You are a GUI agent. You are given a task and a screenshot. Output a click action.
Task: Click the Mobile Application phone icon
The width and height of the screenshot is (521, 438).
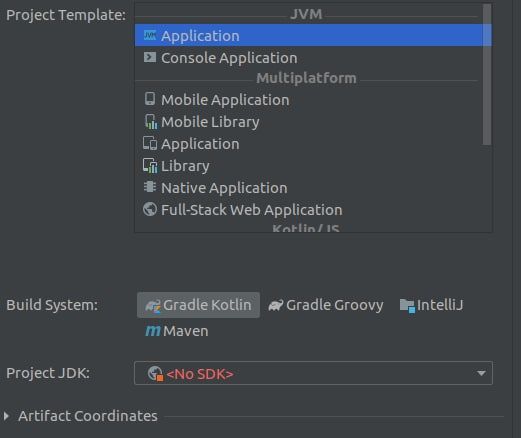tap(150, 99)
